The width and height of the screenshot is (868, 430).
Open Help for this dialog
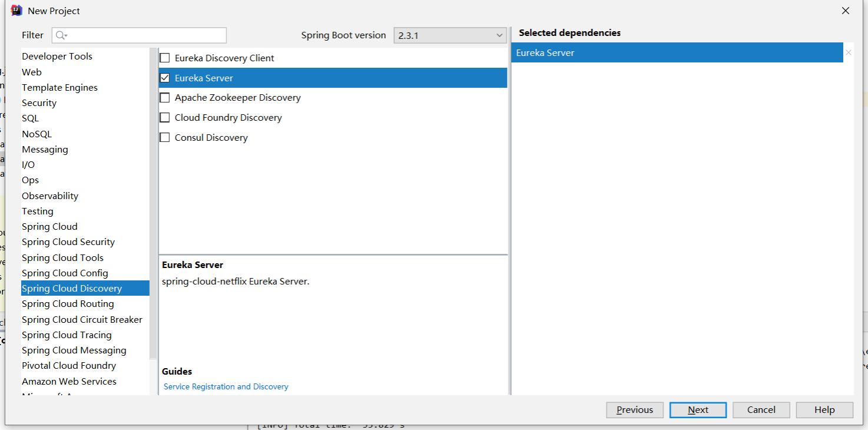coord(824,410)
